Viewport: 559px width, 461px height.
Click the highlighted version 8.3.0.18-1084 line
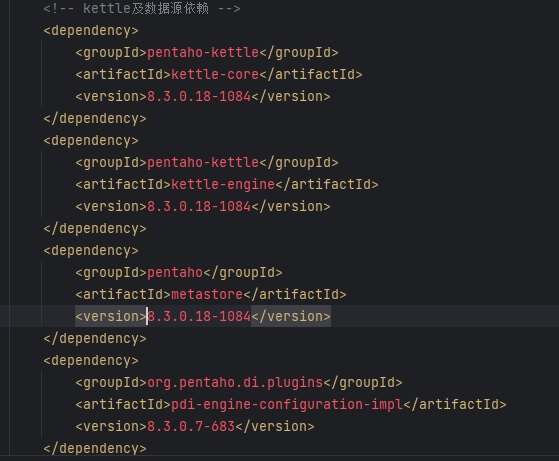click(203, 316)
